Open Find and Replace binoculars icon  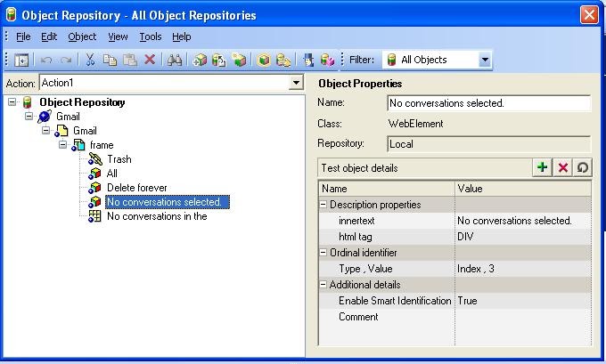tap(175, 60)
